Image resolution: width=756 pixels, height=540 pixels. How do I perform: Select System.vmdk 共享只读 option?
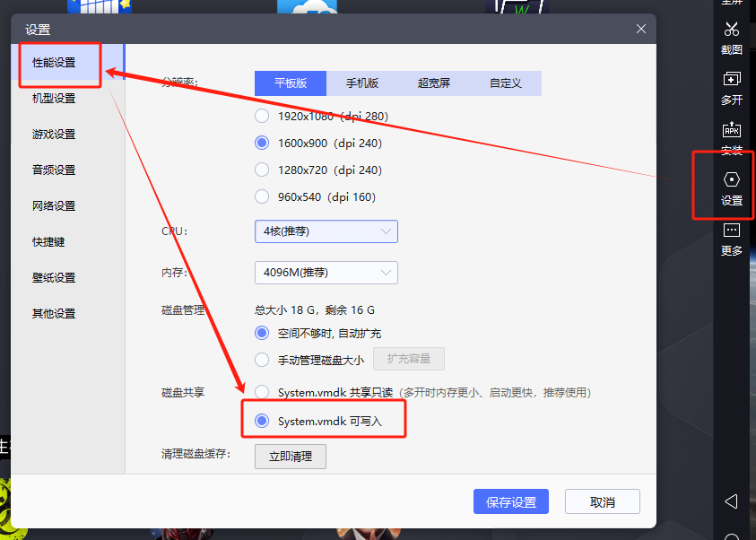tap(262, 392)
